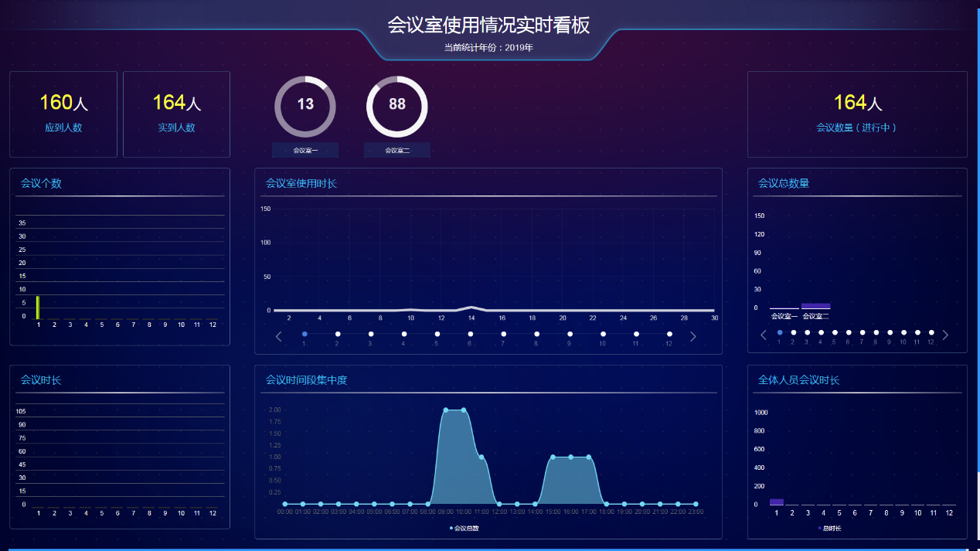The height and width of the screenshot is (551, 980).
Task: Select month 1 dot on 会议总数量 timeline
Action: 780,332
